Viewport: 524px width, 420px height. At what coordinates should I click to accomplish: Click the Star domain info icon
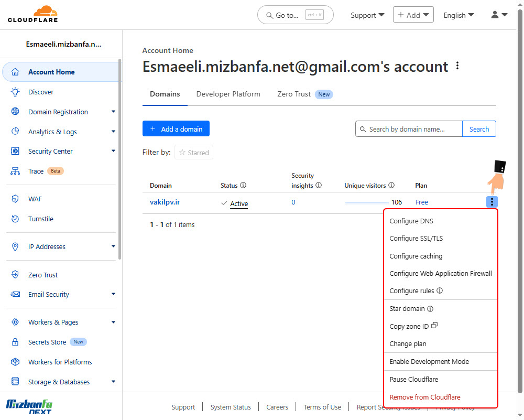point(430,309)
